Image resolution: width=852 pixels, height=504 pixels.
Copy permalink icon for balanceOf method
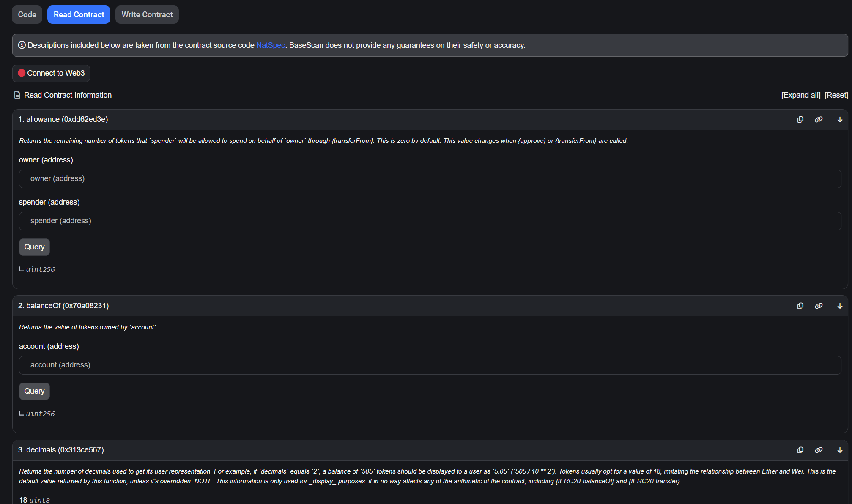[x=819, y=306]
